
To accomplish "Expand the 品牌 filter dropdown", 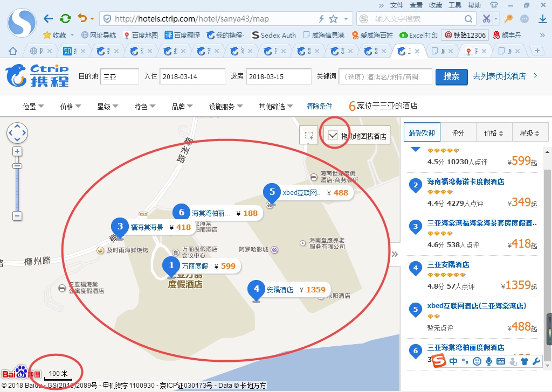I will 182,106.
